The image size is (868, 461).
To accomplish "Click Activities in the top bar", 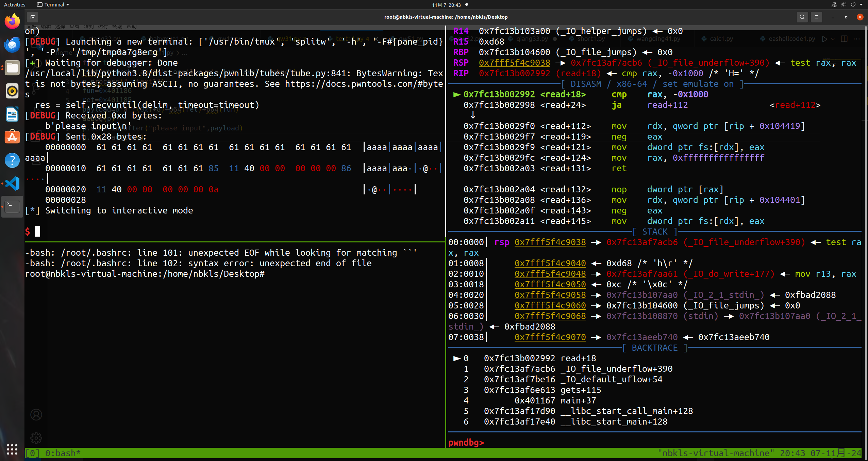I will tap(15, 4).
